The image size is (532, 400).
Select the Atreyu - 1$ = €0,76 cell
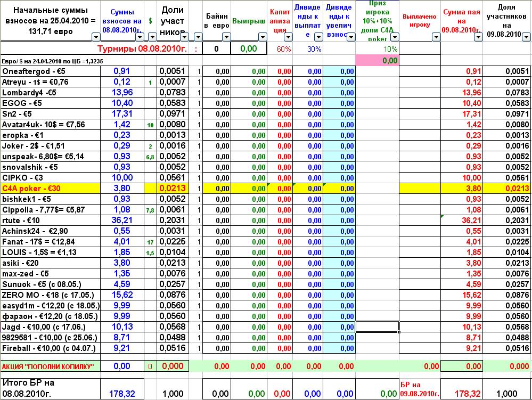click(x=51, y=82)
